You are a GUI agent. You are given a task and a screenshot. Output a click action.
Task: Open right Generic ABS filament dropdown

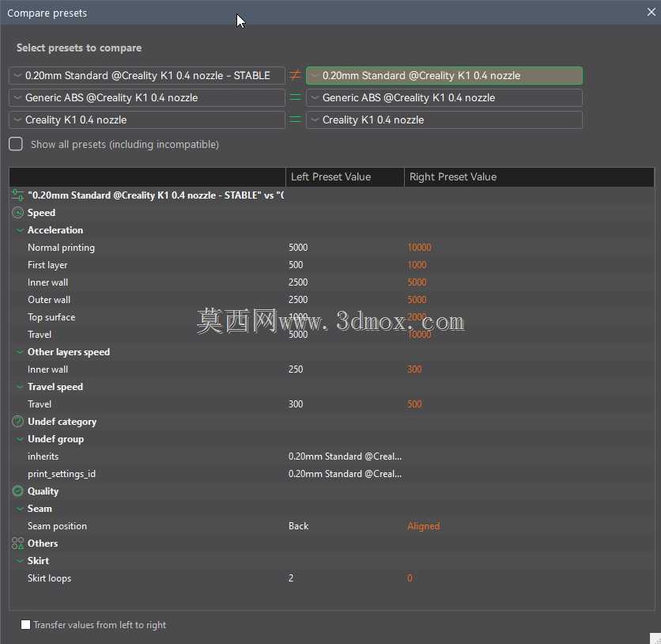click(444, 98)
